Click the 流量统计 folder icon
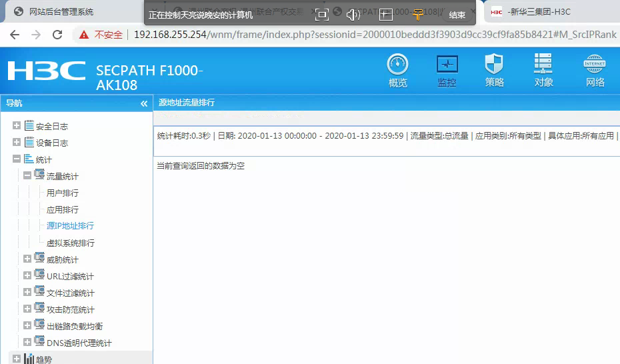The image size is (620, 364). tap(39, 174)
